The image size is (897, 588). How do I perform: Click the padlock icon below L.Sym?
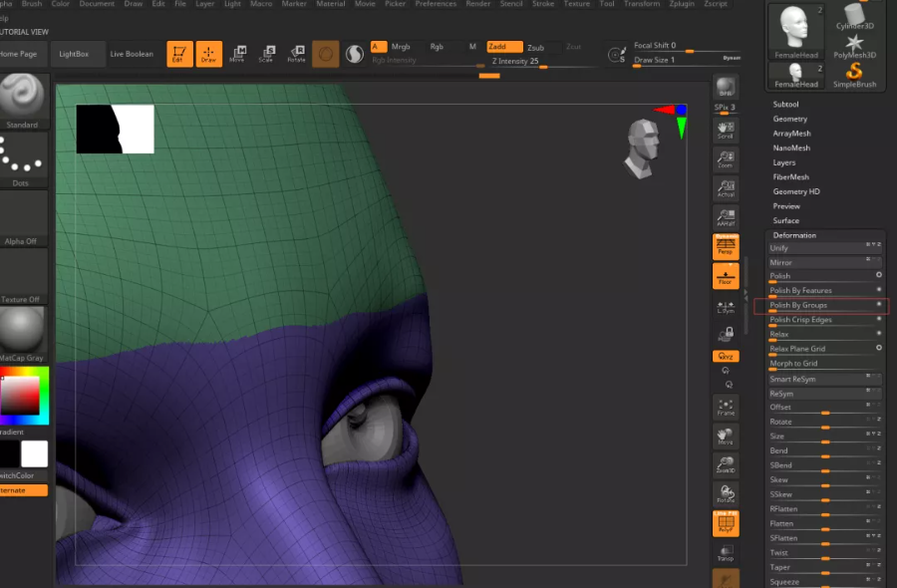tap(726, 335)
